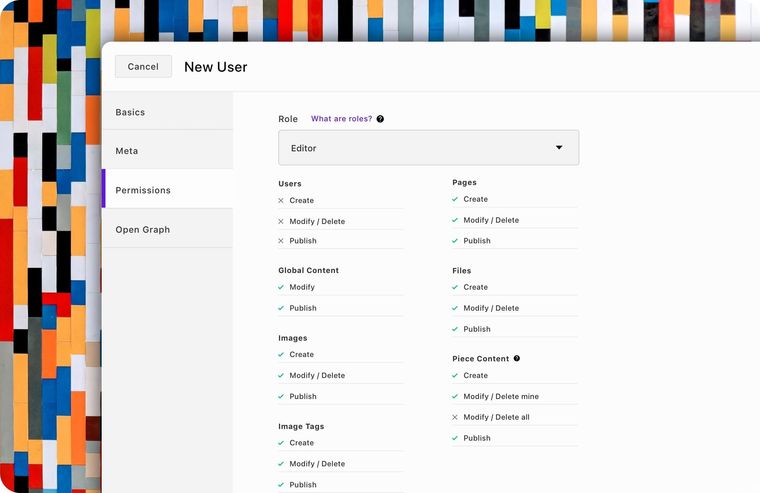
Task: Click the 'Create' text under Images
Action: coord(301,354)
